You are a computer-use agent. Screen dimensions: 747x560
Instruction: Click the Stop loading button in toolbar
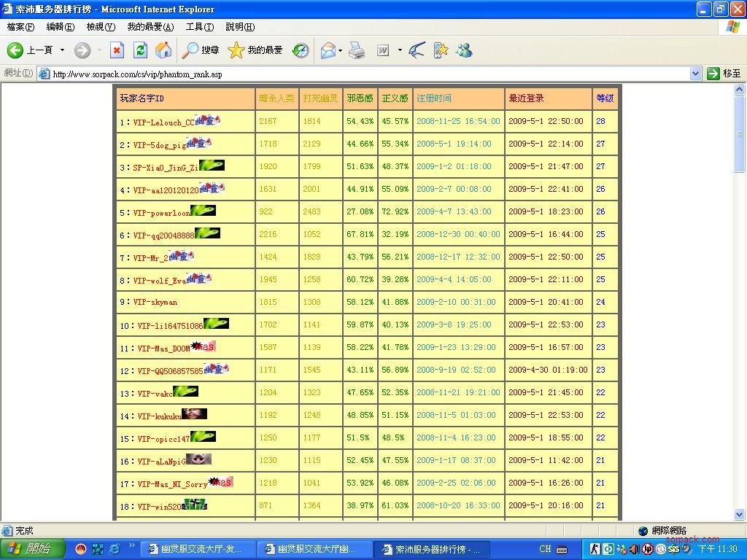(x=117, y=50)
